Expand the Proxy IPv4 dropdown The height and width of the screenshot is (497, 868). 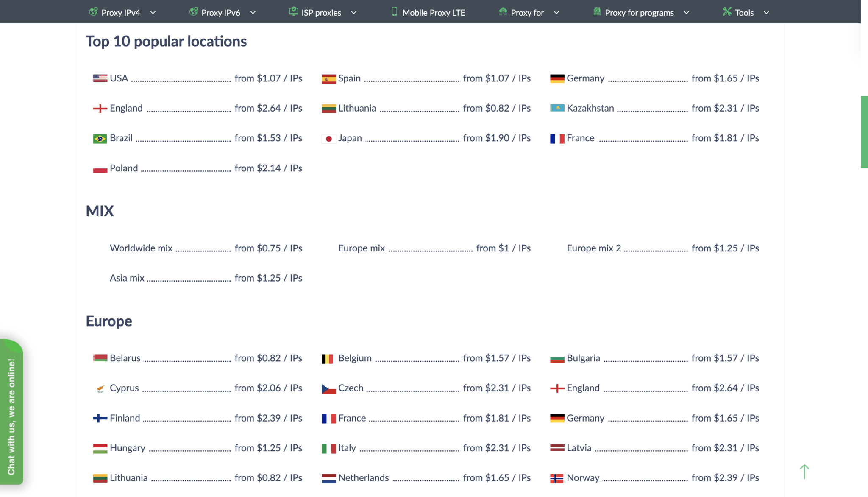tap(153, 13)
